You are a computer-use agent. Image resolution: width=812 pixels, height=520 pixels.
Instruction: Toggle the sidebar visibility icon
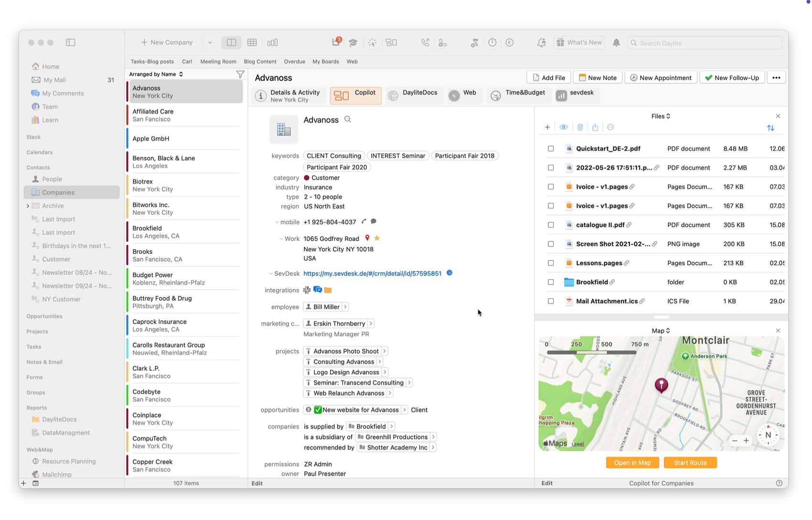(71, 43)
